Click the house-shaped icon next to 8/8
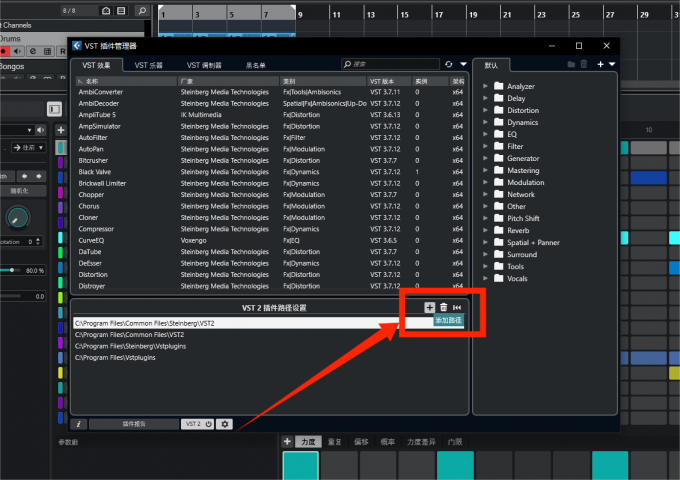 coord(106,11)
